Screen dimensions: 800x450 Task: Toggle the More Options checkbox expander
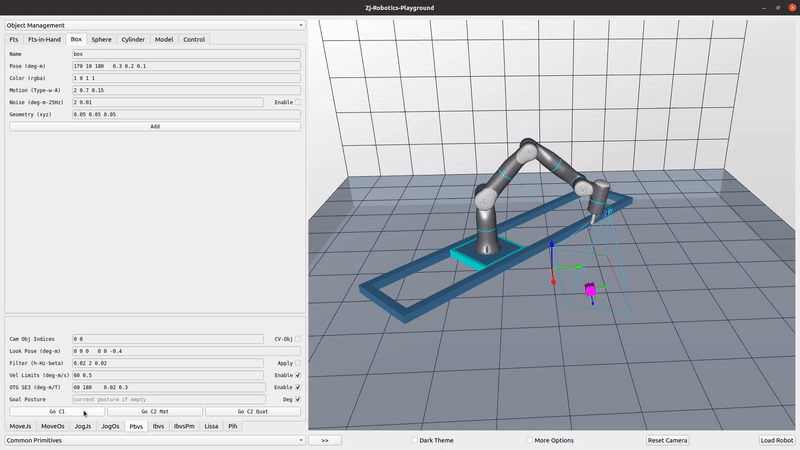click(x=531, y=440)
